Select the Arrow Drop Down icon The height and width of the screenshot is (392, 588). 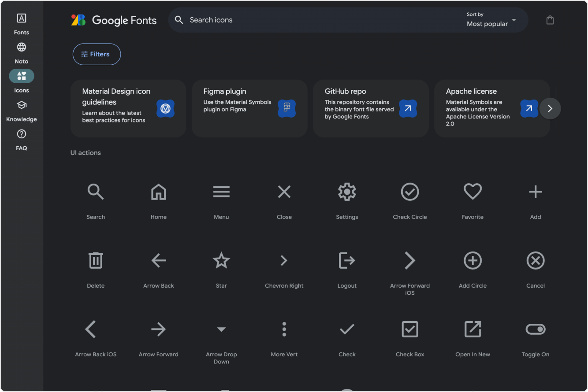click(221, 329)
